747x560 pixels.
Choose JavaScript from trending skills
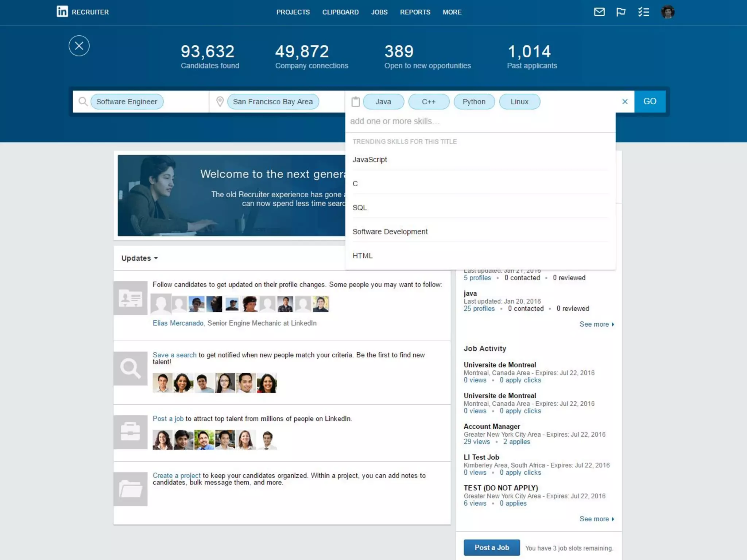pyautogui.click(x=480, y=160)
